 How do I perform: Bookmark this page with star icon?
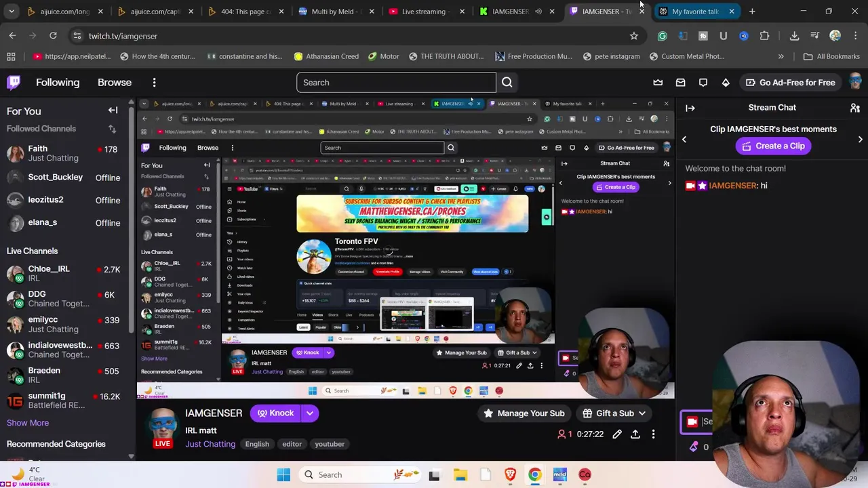click(x=633, y=36)
